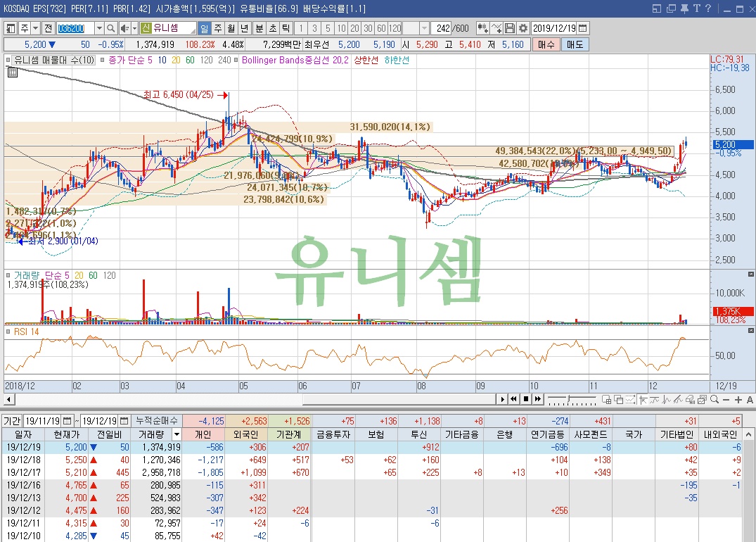
Task: Click the 전 button beside stock code
Action: 48,28
